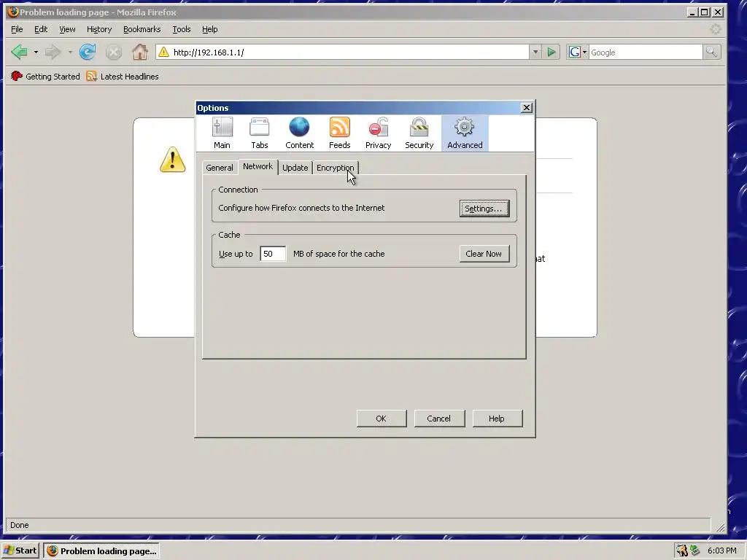Screen dimensions: 747x560
Task: Click the first system tray icon
Action: pos(682,551)
